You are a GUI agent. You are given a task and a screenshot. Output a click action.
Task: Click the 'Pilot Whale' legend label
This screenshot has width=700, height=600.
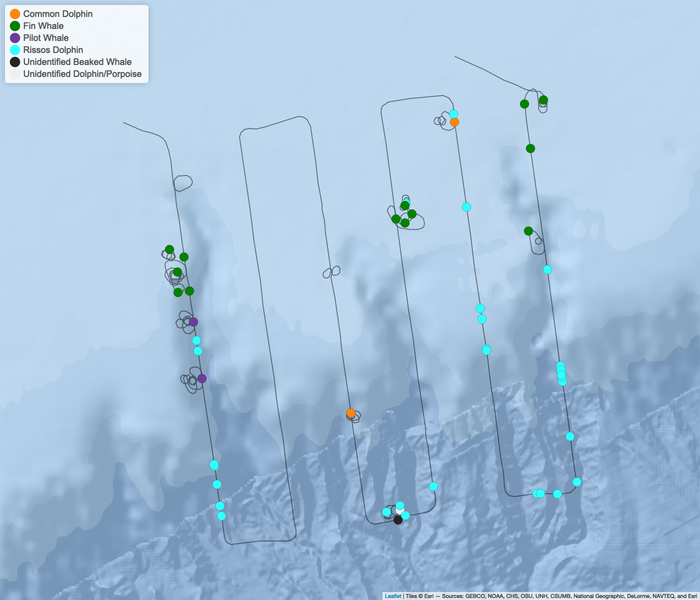pyautogui.click(x=46, y=38)
